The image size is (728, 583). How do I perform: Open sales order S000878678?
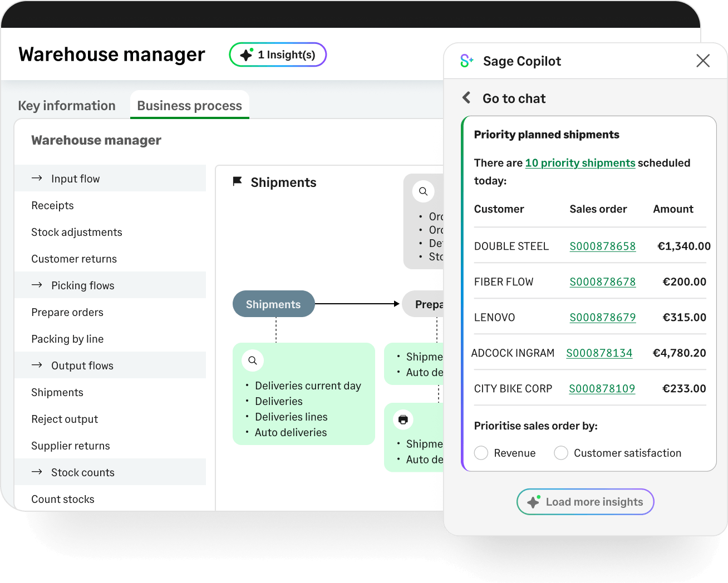tap(603, 282)
